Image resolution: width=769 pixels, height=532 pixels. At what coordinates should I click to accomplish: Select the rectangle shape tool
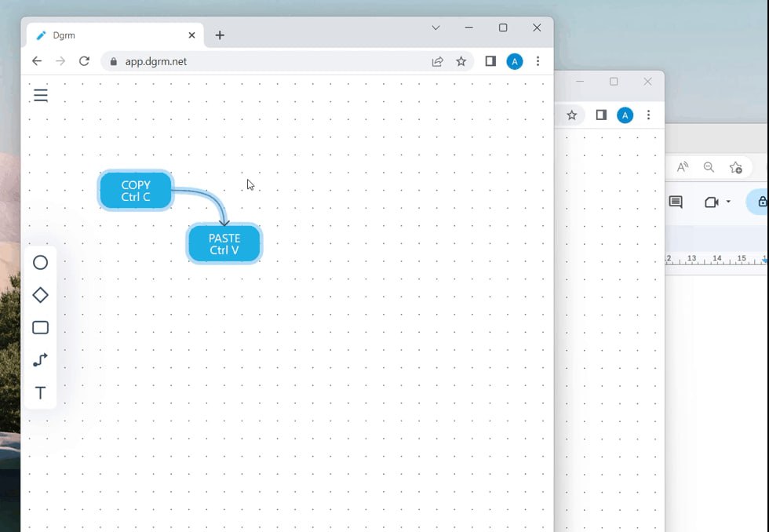pyautogui.click(x=40, y=327)
